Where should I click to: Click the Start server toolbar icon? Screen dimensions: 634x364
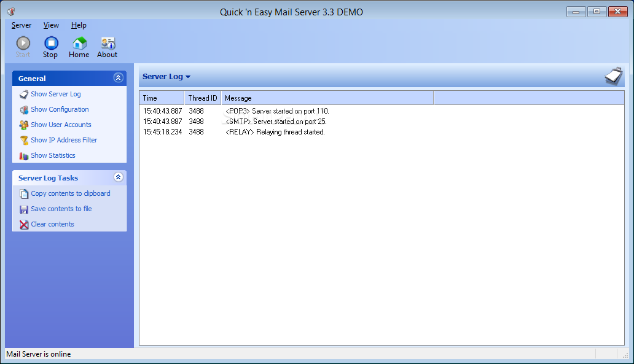(x=23, y=43)
